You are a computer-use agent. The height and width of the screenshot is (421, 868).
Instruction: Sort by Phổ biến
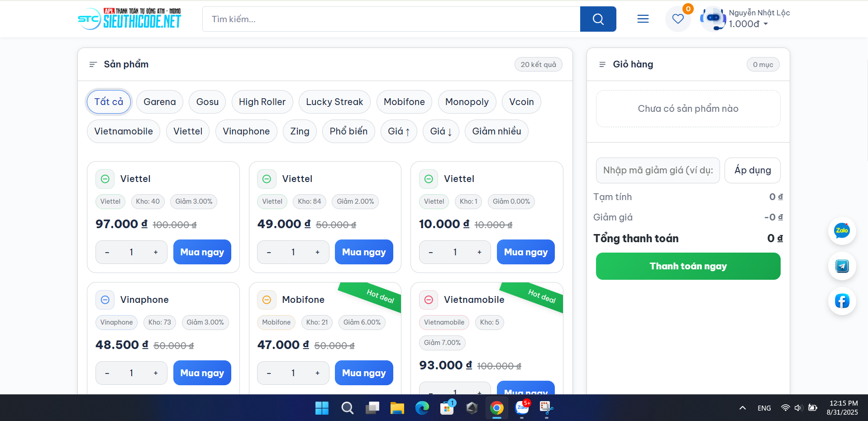[348, 131]
